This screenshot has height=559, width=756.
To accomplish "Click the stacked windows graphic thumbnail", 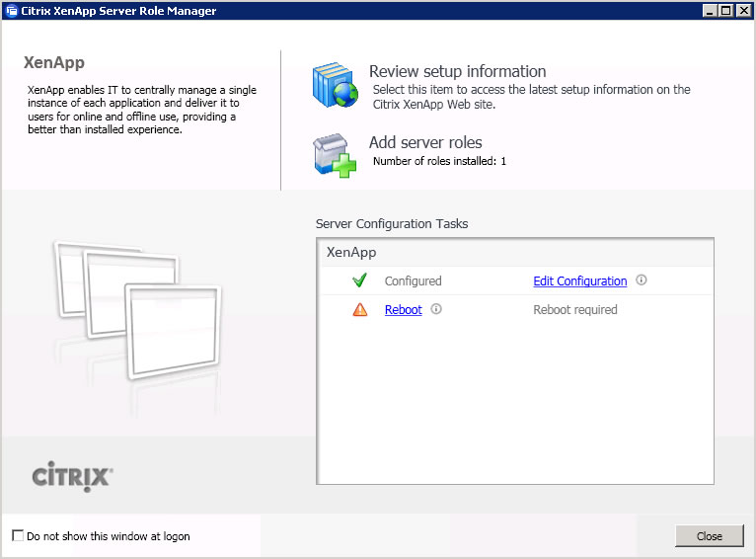I will tap(137, 311).
